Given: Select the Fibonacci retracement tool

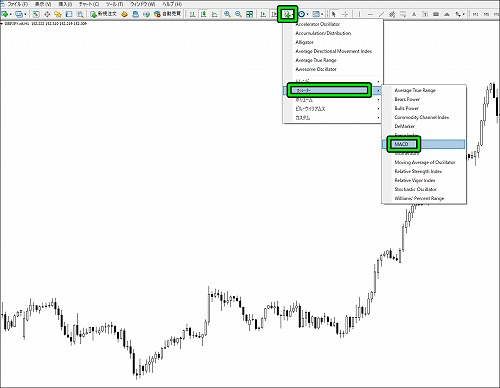Looking at the screenshot, I should [x=403, y=14].
